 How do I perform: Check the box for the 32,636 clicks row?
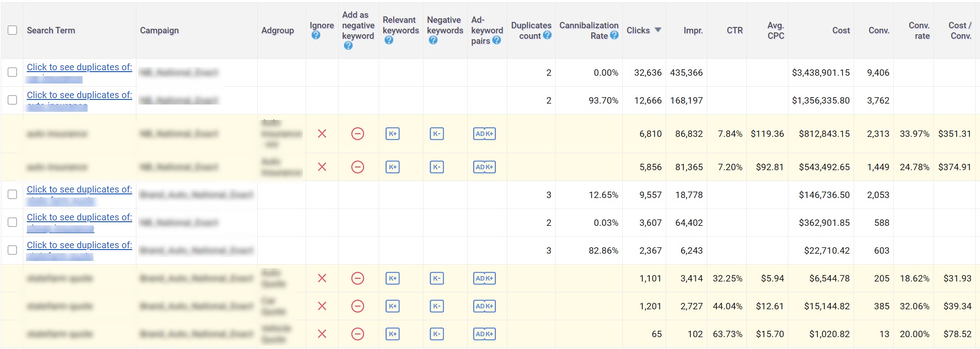(12, 72)
